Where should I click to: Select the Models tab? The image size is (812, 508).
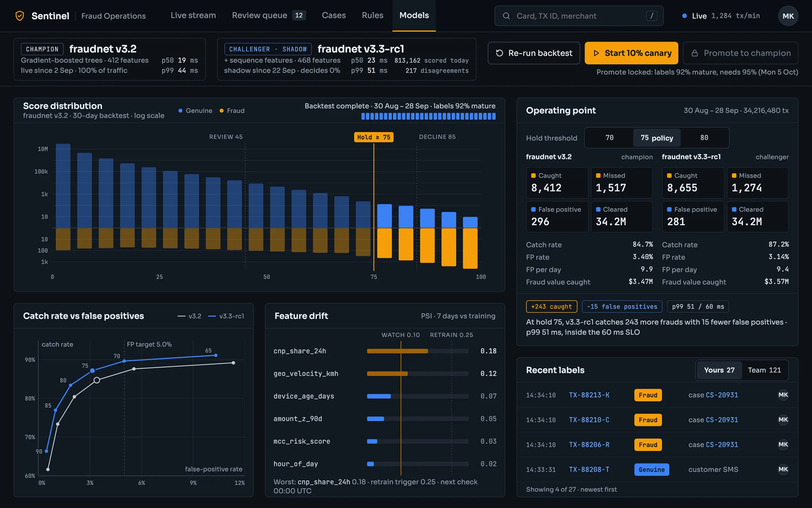click(414, 16)
